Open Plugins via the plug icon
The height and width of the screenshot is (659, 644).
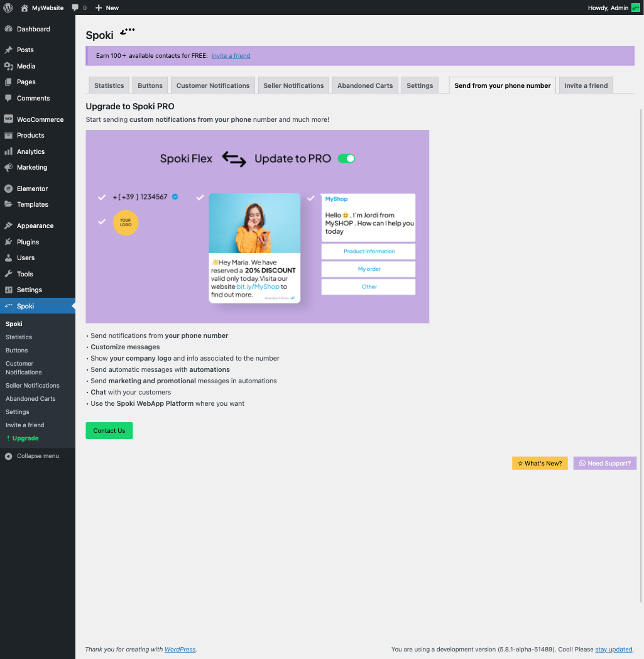pos(8,242)
